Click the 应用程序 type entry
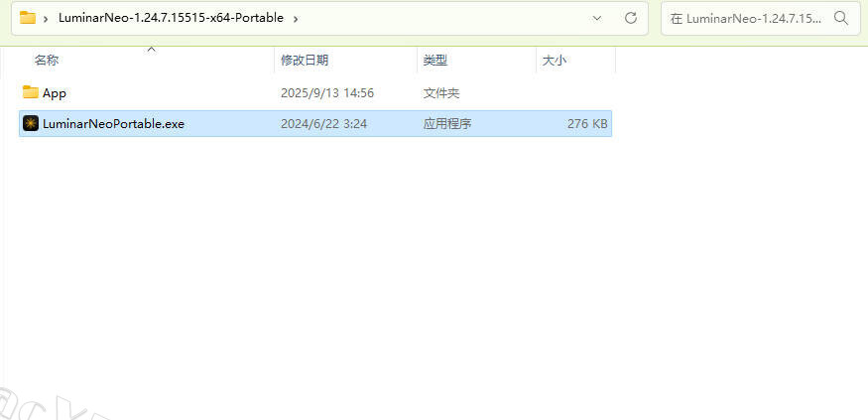 pos(447,124)
